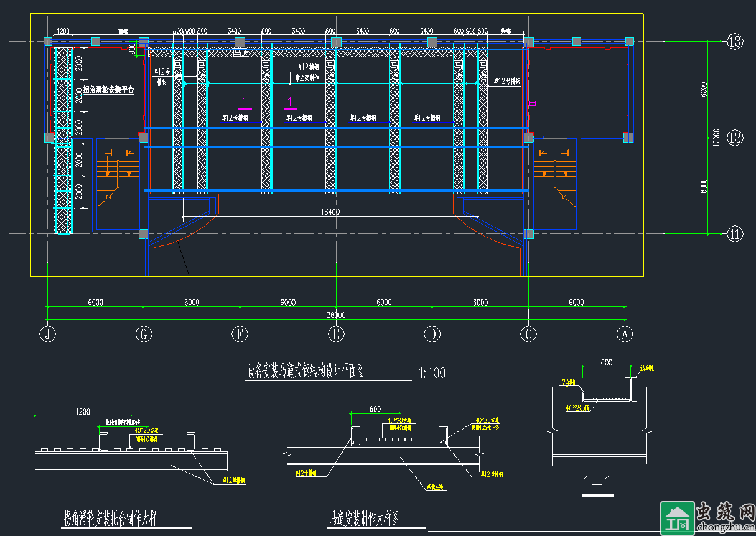
Task: Click grid axis bubble 12
Action: point(735,138)
